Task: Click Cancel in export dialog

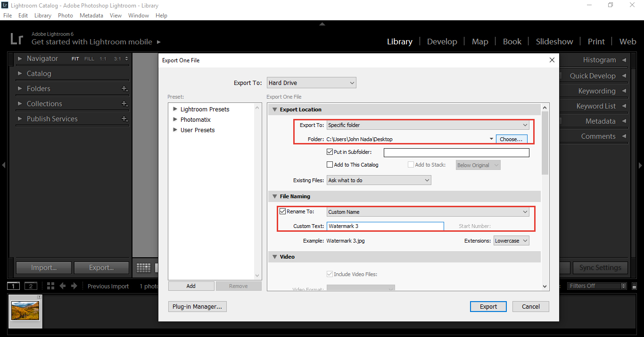Action: [531, 307]
